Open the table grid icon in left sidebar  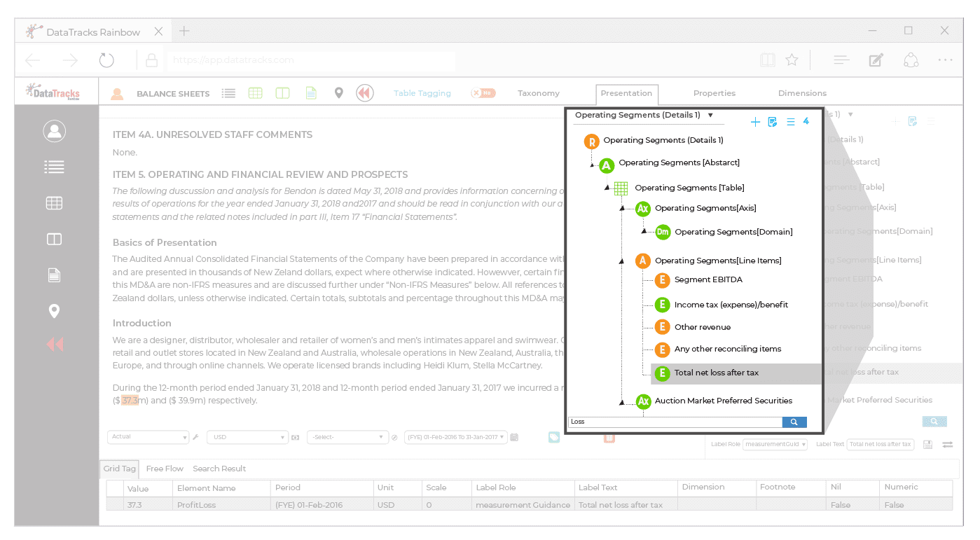[54, 203]
